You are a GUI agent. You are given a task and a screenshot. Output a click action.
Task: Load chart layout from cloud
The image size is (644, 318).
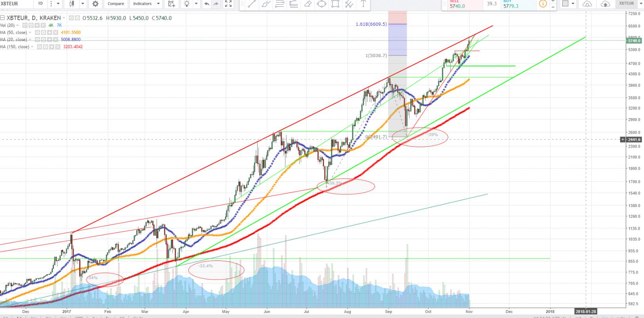pyautogui.click(x=588, y=4)
